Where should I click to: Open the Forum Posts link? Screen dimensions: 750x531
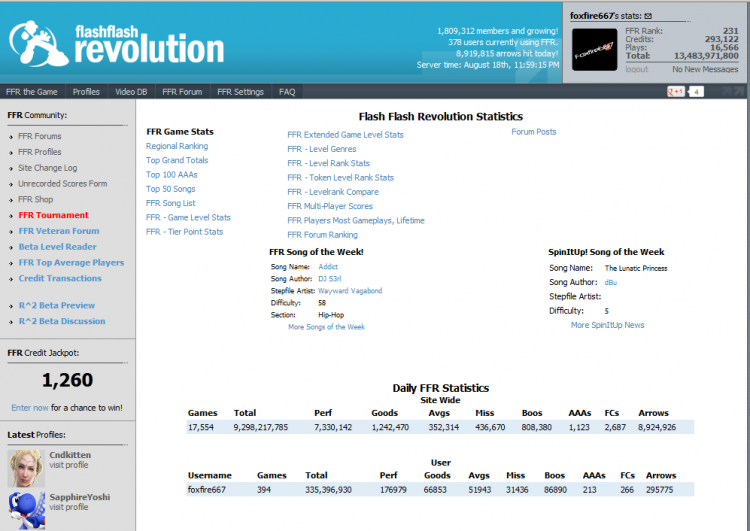tap(534, 132)
